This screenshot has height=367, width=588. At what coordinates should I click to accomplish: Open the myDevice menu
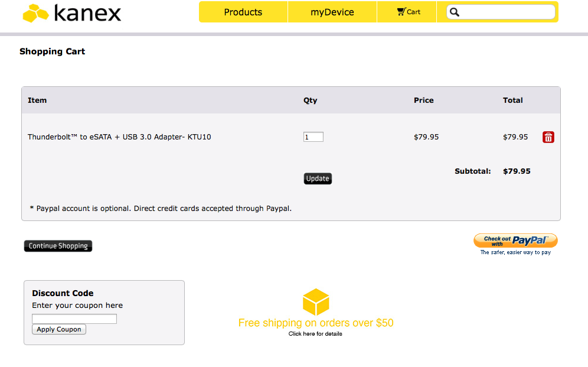click(x=332, y=12)
